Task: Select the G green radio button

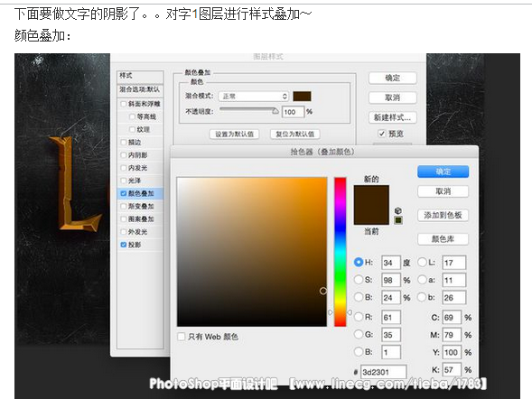Action: coord(359,335)
